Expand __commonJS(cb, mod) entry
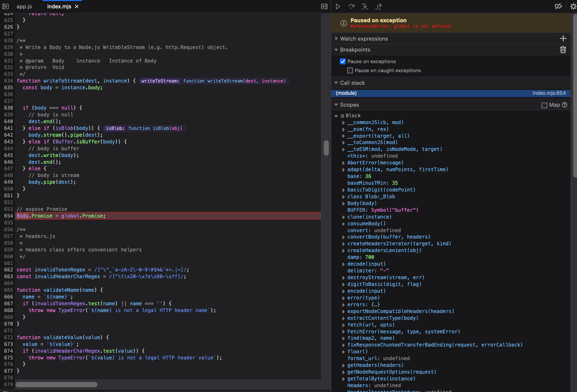Screen dimensions: 577x392 point(343,122)
